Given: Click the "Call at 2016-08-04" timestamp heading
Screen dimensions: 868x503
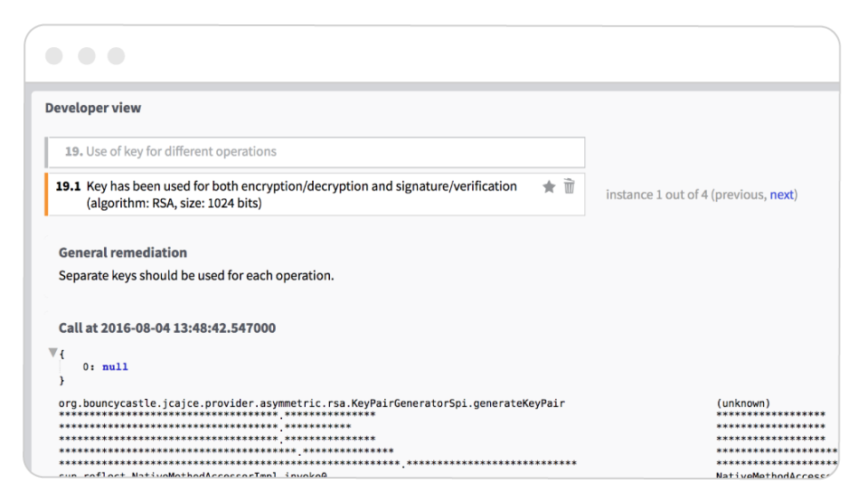Looking at the screenshot, I should pyautogui.click(x=167, y=327).
